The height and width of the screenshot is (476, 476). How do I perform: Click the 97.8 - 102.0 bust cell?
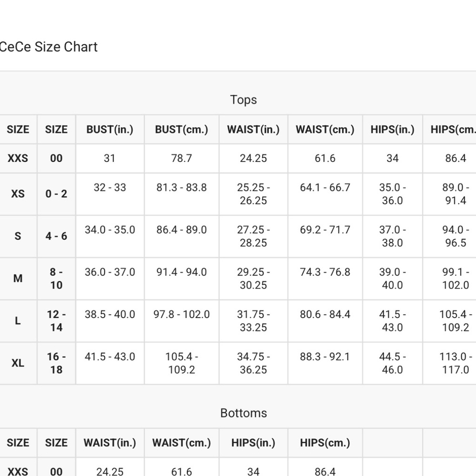(181, 315)
